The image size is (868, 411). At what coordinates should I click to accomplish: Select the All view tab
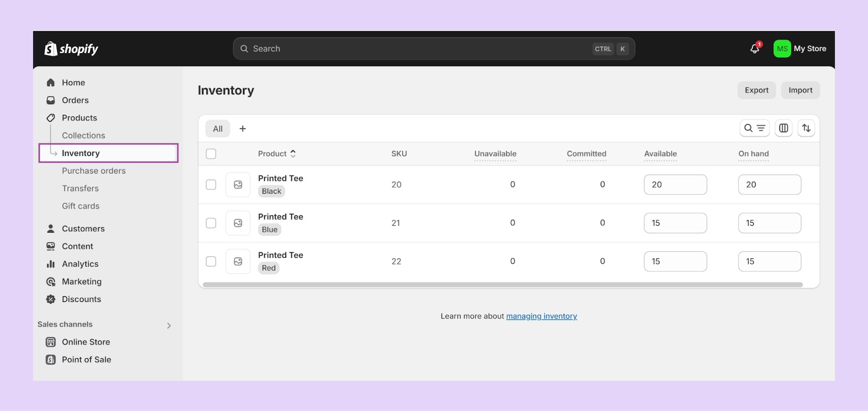click(x=218, y=128)
